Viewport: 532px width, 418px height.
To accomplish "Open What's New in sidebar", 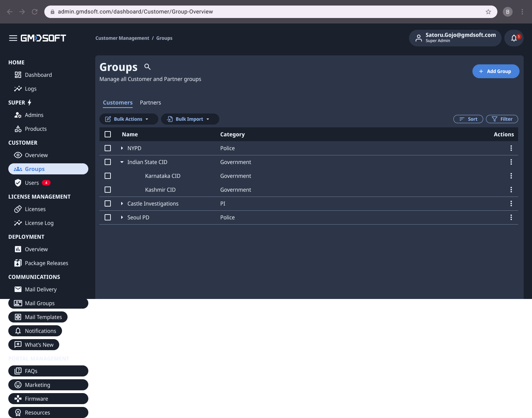I will [34, 345].
